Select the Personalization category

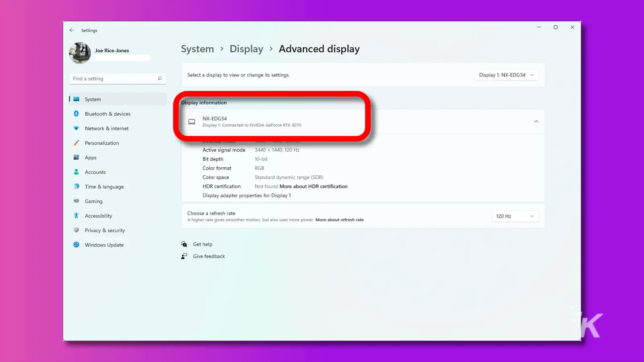coord(118,143)
